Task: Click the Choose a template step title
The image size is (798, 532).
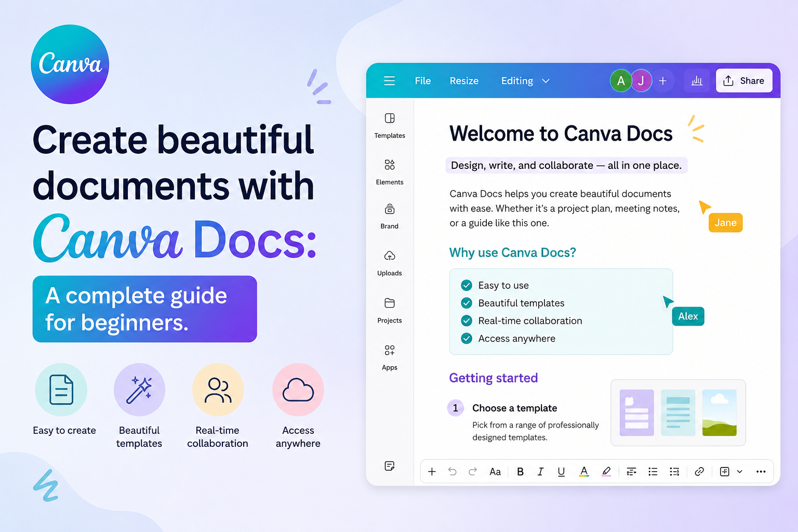Action: pos(514,408)
